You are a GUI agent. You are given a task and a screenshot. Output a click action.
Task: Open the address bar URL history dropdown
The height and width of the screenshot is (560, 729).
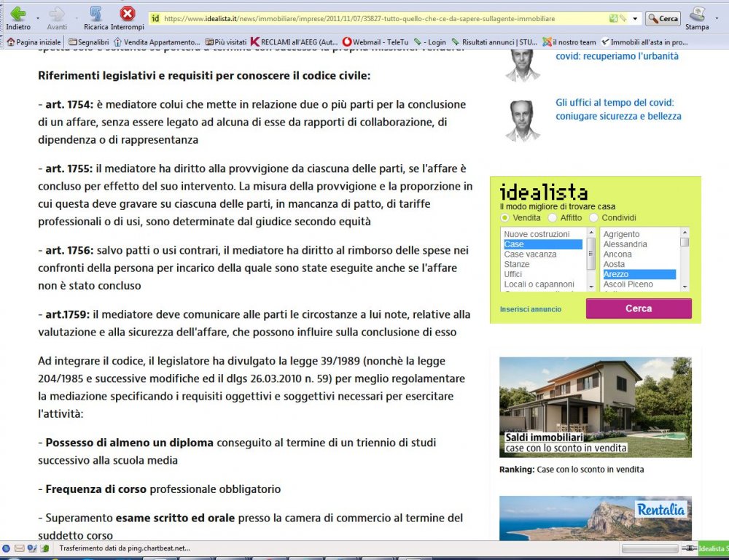coord(635,19)
